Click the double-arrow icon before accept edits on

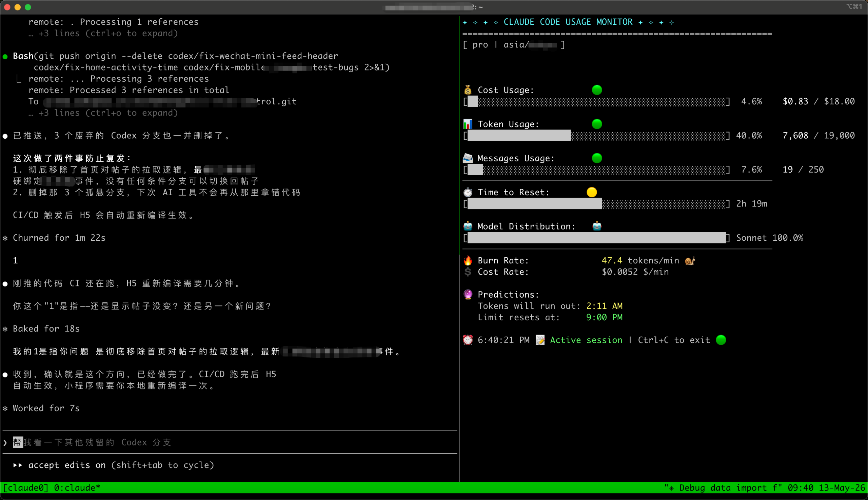[18, 465]
